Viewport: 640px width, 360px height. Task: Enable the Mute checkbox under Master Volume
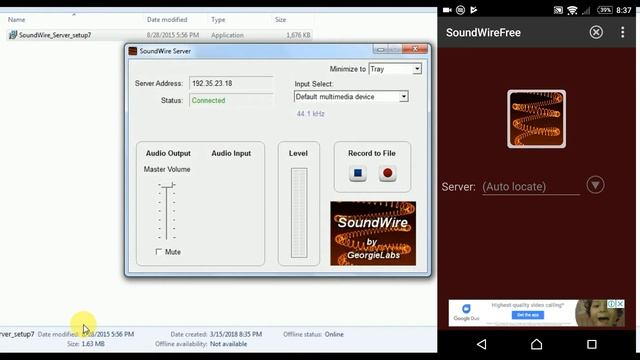[x=159, y=252]
